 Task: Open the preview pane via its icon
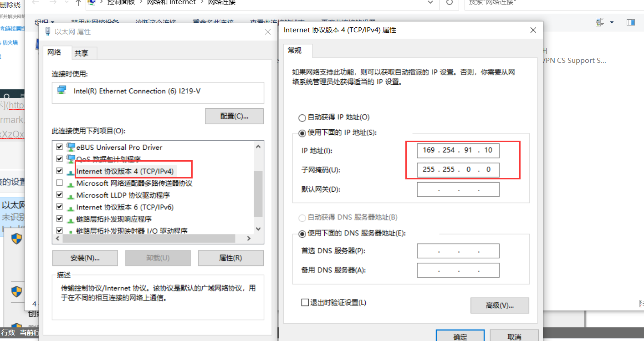(631, 21)
